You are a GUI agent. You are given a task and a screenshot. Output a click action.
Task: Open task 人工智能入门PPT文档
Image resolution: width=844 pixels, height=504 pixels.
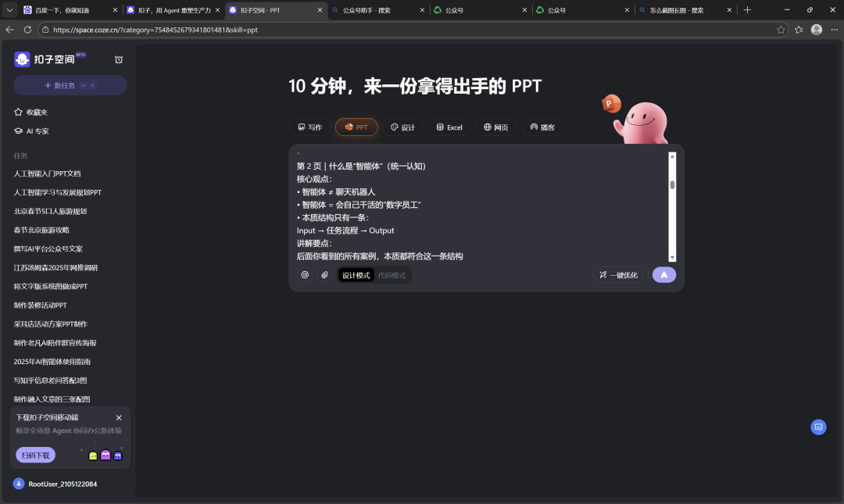48,173
